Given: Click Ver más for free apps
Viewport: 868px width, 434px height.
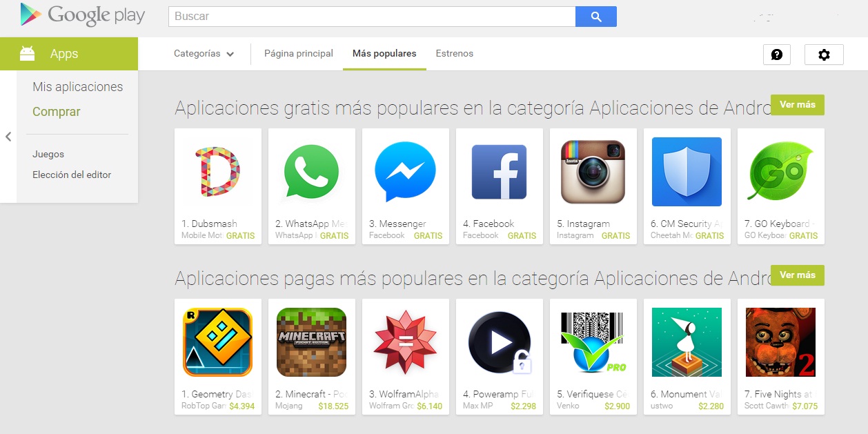Looking at the screenshot, I should pyautogui.click(x=798, y=105).
